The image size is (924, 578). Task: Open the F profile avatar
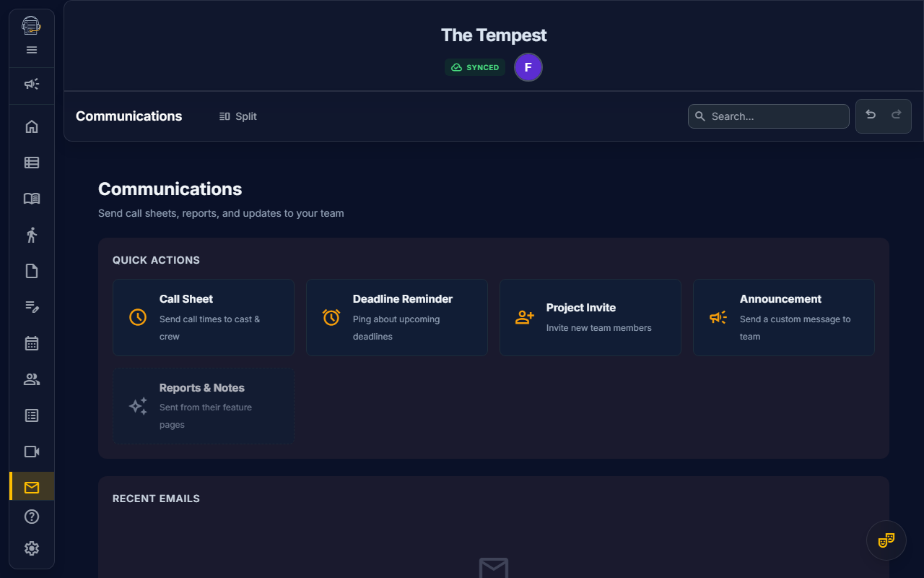[x=528, y=66]
